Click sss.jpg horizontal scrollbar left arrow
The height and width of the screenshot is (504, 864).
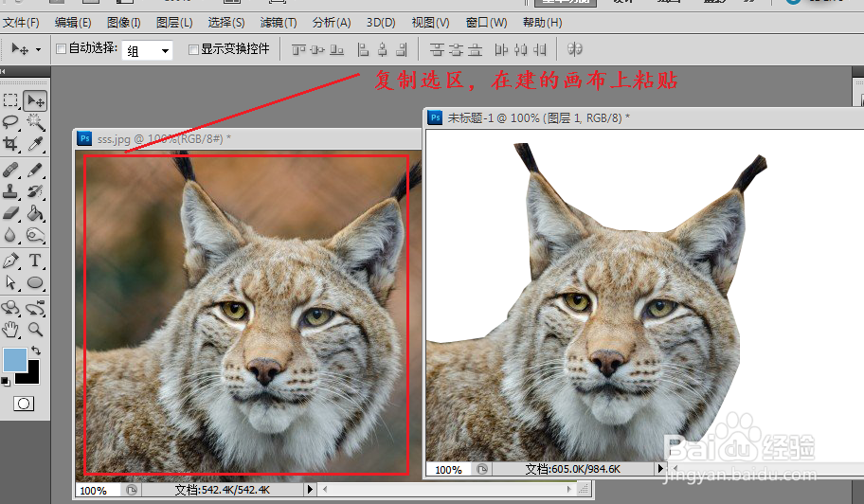pos(325,489)
